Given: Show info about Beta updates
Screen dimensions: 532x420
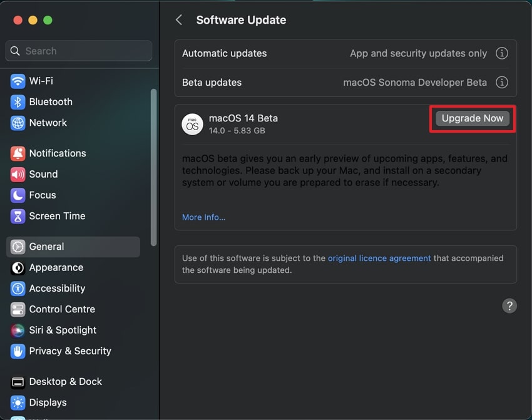Looking at the screenshot, I should 502,82.
